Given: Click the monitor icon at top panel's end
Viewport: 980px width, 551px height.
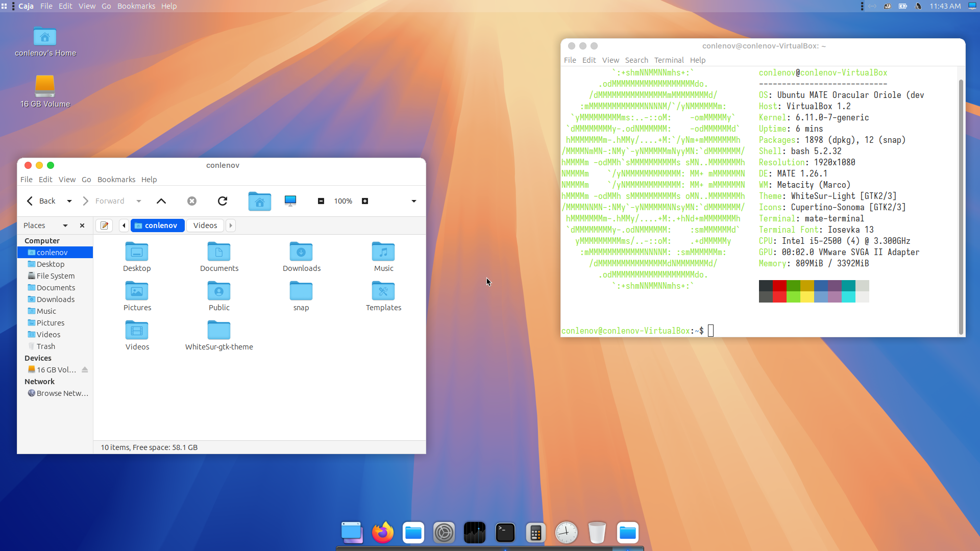Looking at the screenshot, I should (x=972, y=6).
